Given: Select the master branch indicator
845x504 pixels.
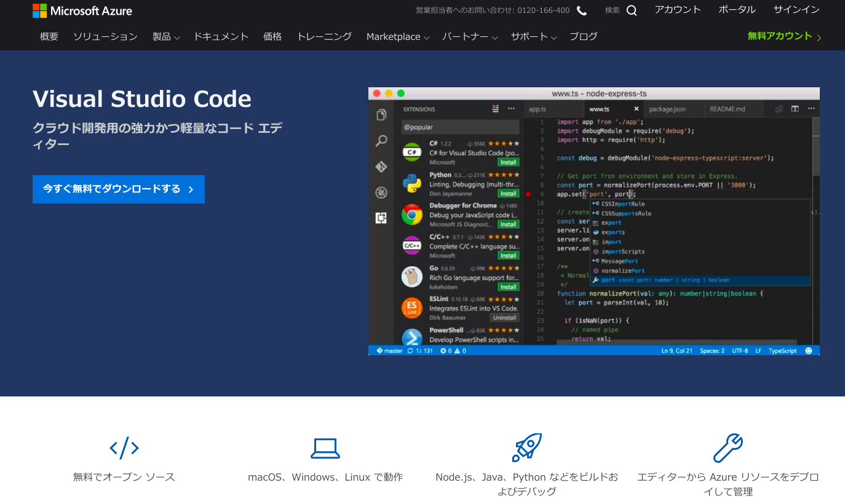Looking at the screenshot, I should tap(392, 350).
